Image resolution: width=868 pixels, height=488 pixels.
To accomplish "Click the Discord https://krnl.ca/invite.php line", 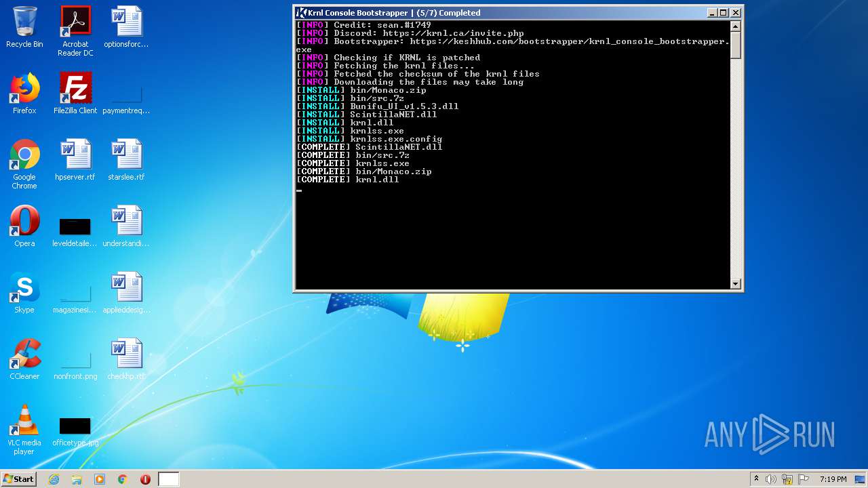I will (410, 33).
